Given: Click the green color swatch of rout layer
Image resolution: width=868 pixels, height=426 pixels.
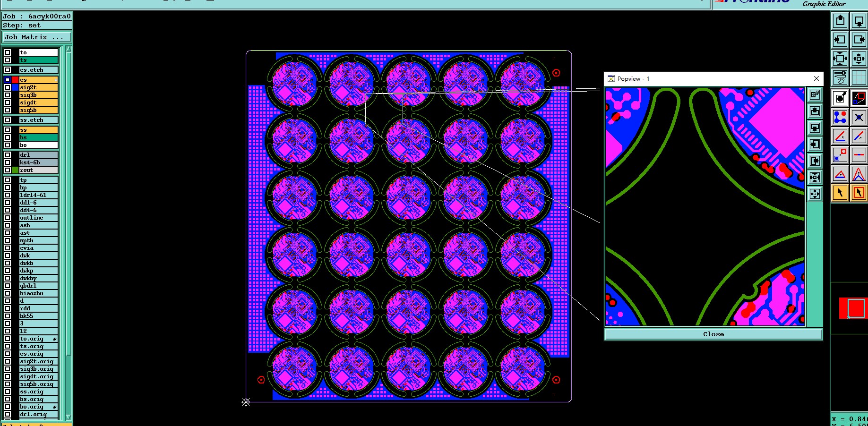Looking at the screenshot, I should 15,170.
